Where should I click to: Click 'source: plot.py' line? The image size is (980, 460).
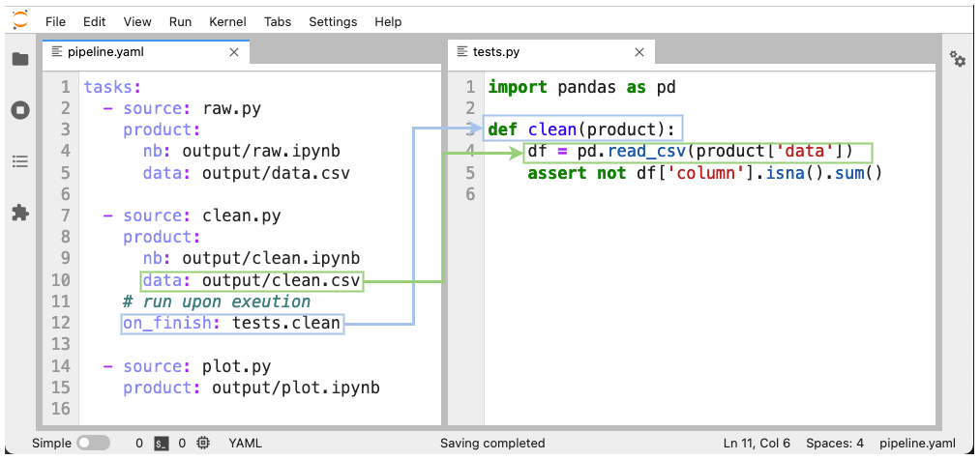pos(197,365)
